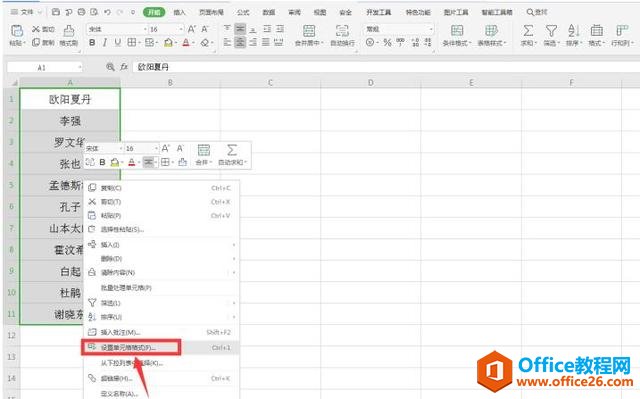Screen dimensions: 640x399
Task: Choose Copy from the context menu
Action: pos(162,188)
